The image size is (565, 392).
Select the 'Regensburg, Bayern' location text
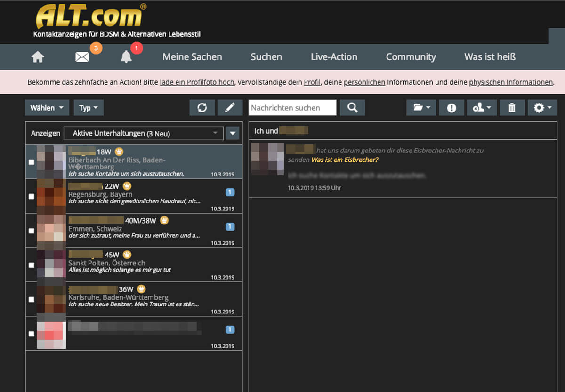pos(100,194)
